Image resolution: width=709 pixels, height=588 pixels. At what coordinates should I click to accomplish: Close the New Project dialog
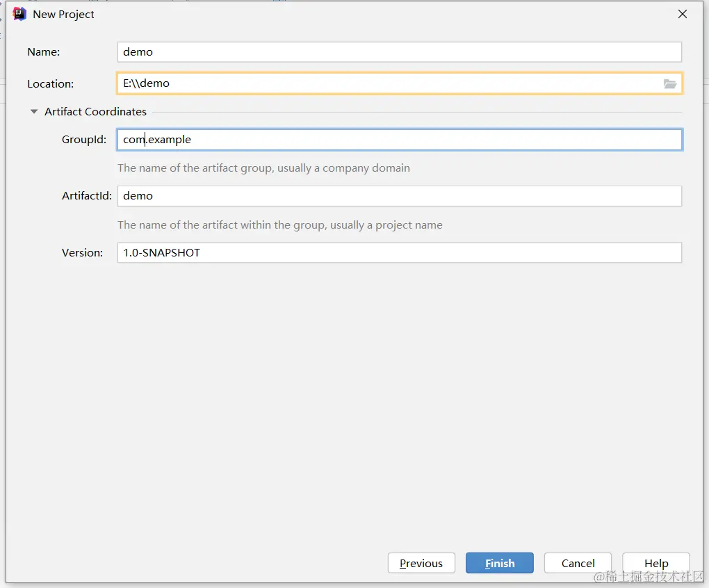[x=683, y=14]
